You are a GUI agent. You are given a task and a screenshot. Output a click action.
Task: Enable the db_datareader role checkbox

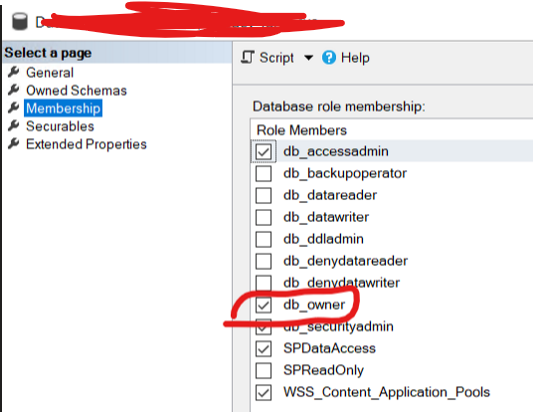263,195
